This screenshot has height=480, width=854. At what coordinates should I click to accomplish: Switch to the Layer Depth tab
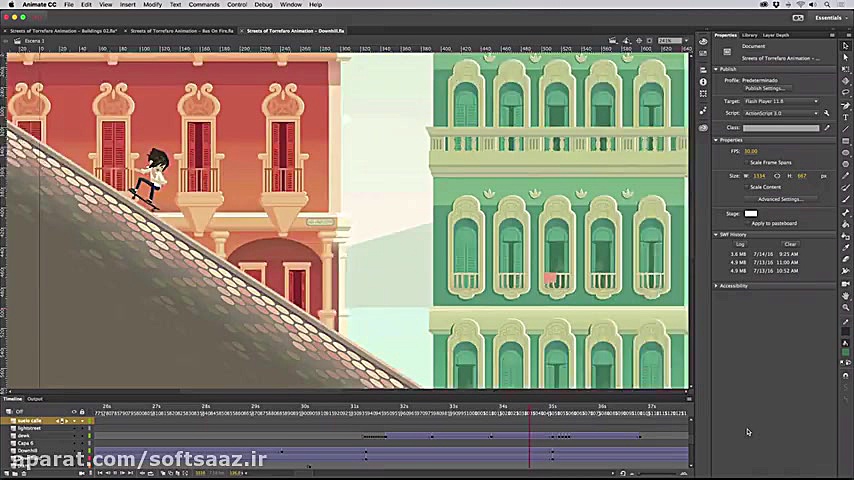tap(776, 35)
